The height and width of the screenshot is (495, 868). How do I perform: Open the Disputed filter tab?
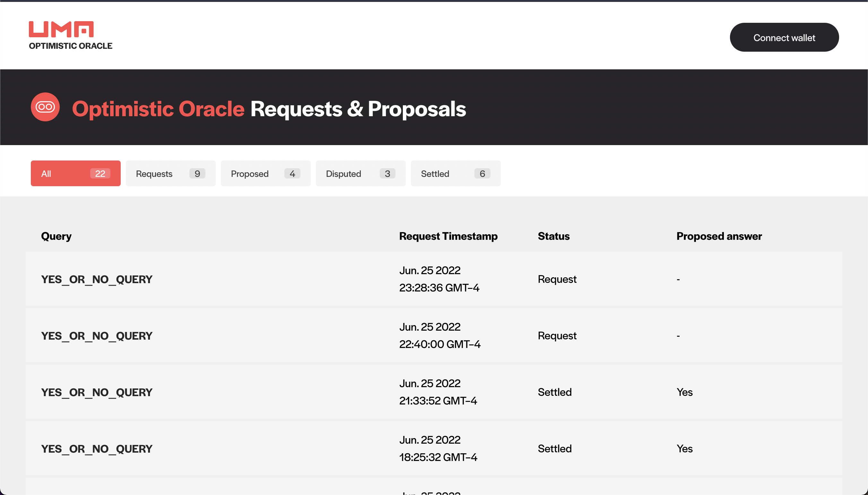coord(360,173)
